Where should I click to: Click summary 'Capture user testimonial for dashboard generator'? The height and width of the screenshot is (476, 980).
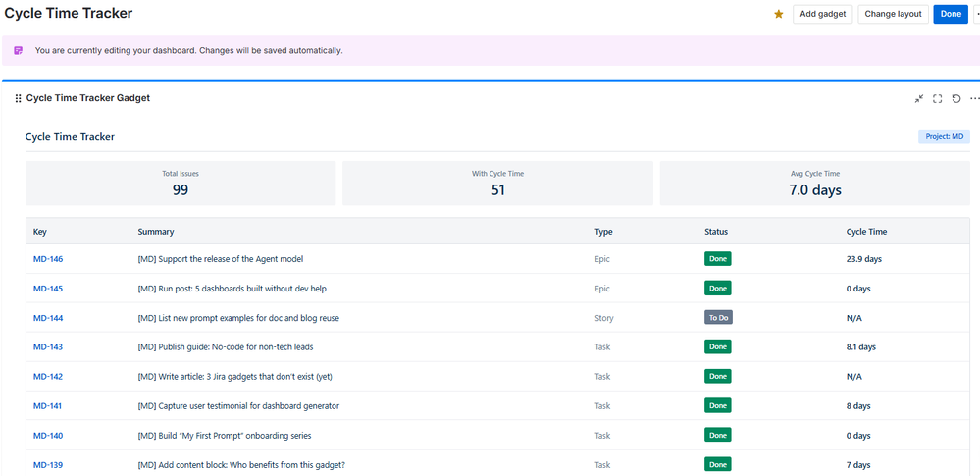coord(238,406)
